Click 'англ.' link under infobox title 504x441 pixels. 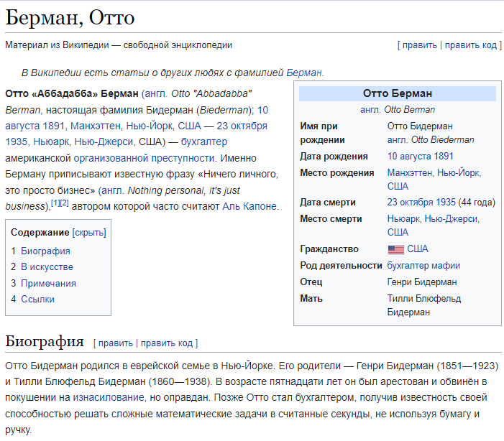point(370,109)
